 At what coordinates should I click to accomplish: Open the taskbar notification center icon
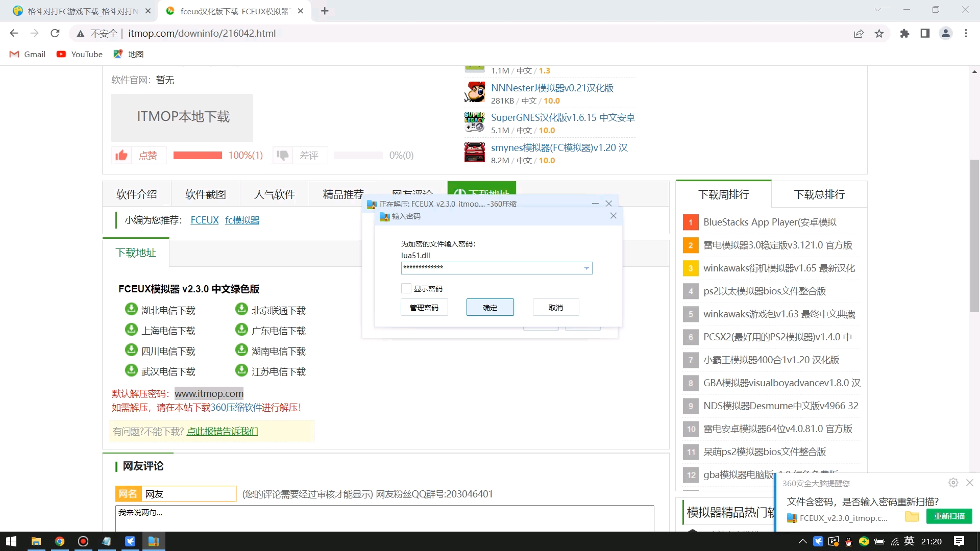coord(959,541)
